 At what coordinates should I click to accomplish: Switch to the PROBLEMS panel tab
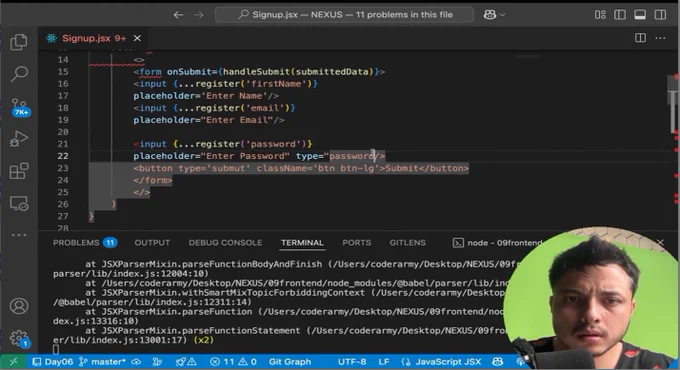click(x=85, y=242)
